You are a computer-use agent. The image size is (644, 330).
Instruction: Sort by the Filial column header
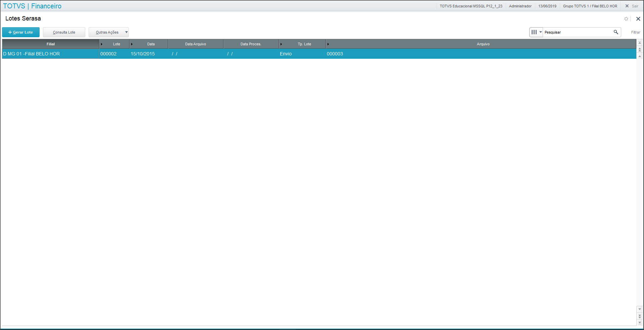point(51,44)
